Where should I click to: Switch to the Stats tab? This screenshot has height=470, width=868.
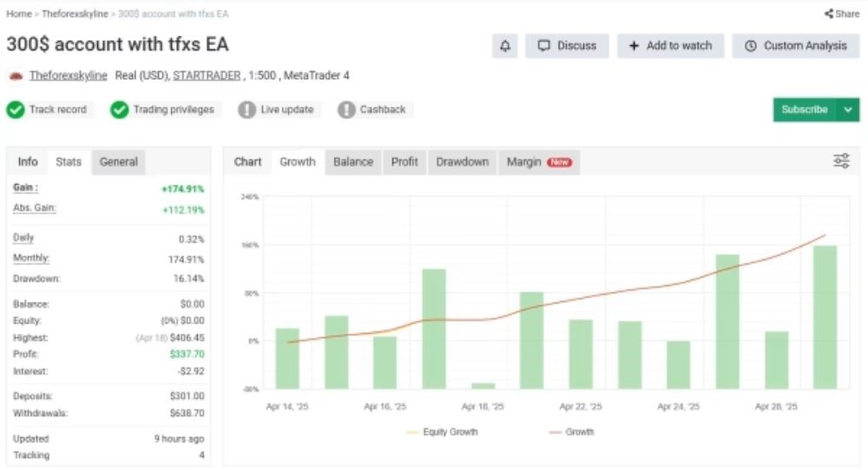69,161
